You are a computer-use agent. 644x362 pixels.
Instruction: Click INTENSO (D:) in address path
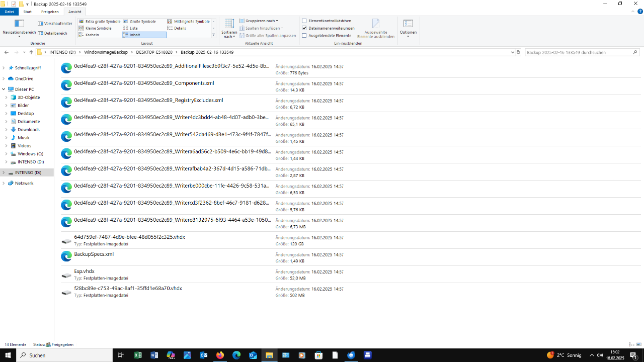62,52
